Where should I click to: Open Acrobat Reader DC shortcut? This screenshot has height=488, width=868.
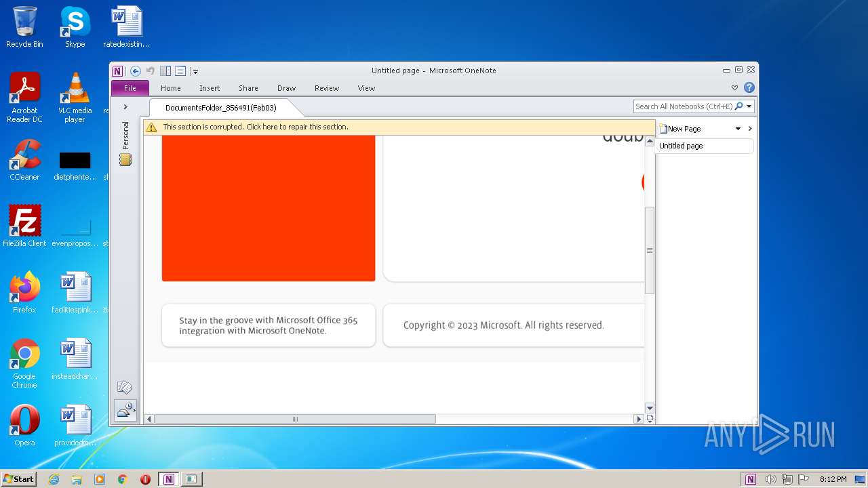(x=24, y=98)
